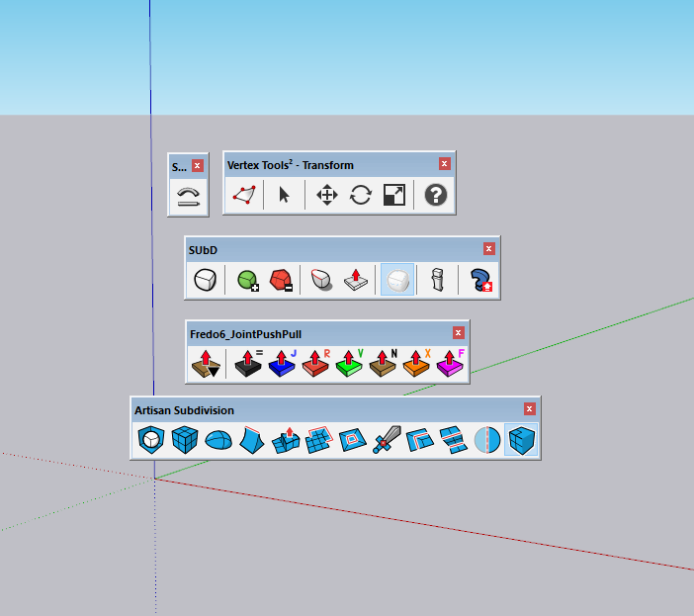Choose the Rotate tool in Vertex Tools

tap(361, 196)
